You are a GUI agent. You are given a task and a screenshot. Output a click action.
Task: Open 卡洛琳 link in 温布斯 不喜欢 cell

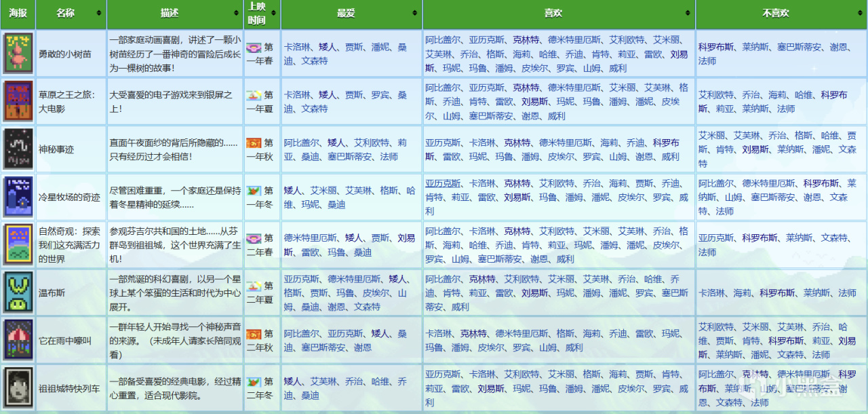(711, 293)
